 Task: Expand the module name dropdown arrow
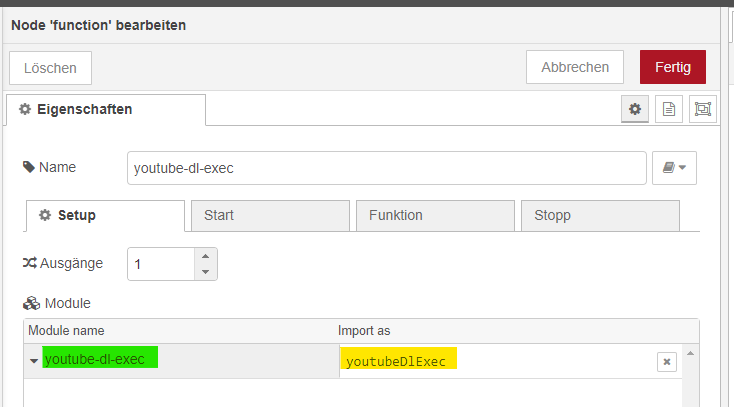click(x=34, y=361)
